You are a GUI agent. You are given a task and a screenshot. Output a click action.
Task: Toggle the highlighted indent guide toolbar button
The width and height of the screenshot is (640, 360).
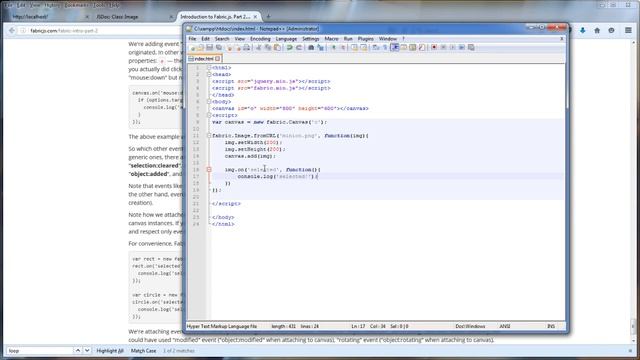click(395, 48)
